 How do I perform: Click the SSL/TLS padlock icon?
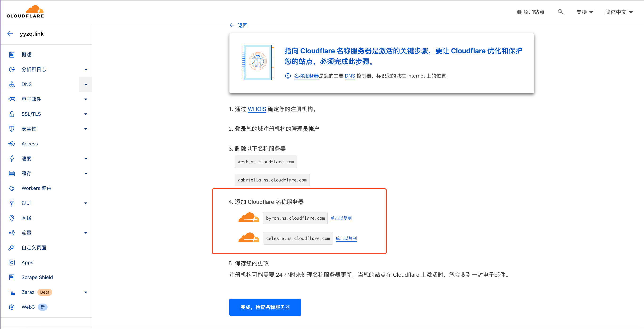(x=12, y=114)
